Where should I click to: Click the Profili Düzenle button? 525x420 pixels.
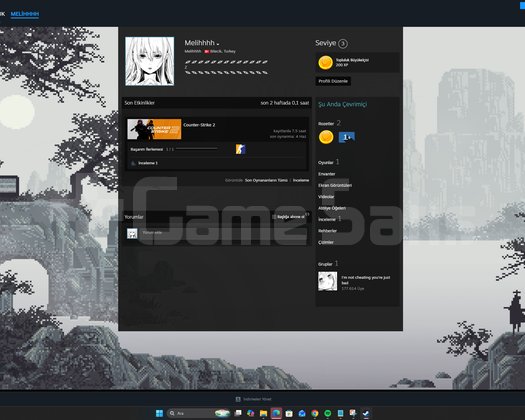333,81
